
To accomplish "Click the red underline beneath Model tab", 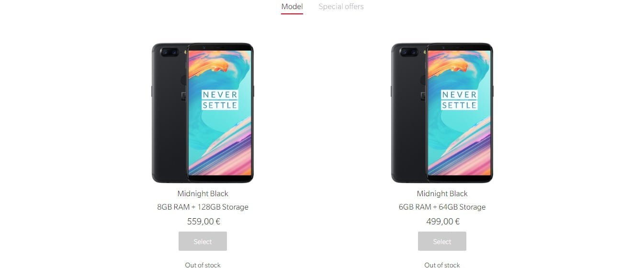I will click(x=292, y=14).
